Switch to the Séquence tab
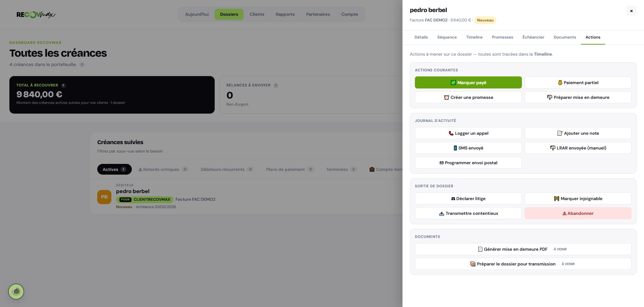 (x=447, y=37)
